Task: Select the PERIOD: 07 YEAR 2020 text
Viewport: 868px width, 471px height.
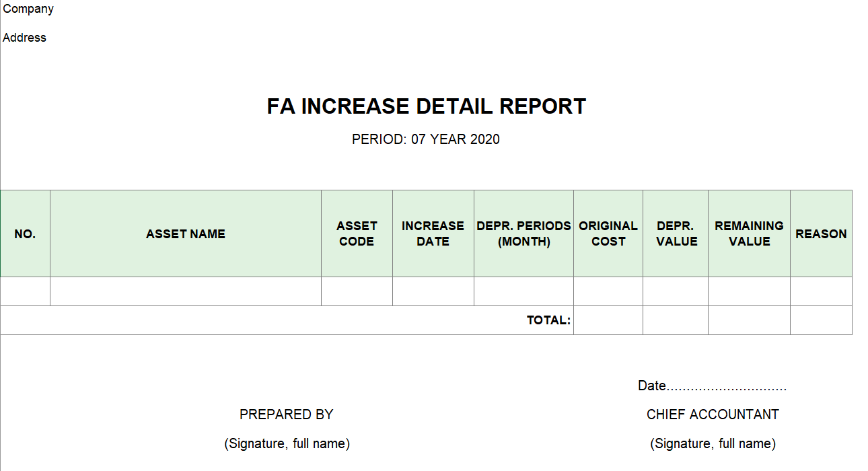Action: [x=426, y=139]
